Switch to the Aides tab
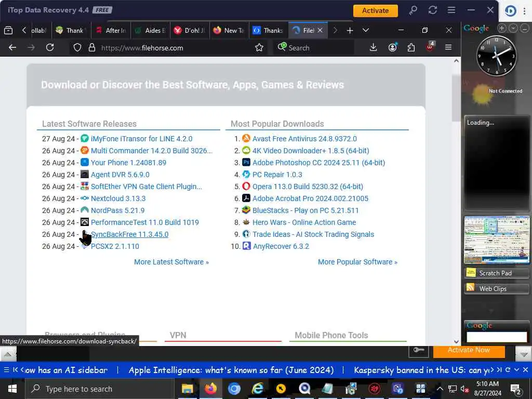Screen dimensions: 532x399 point(150,31)
